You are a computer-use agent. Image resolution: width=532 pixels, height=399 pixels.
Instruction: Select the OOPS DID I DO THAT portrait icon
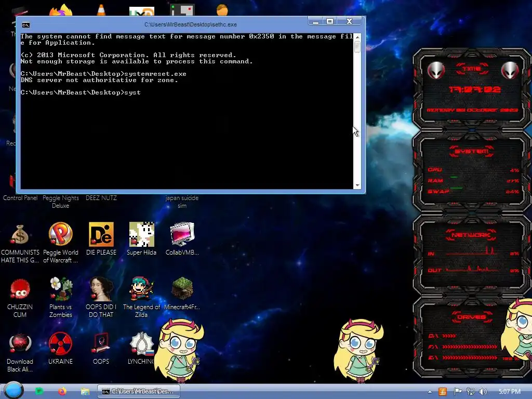[101, 289]
